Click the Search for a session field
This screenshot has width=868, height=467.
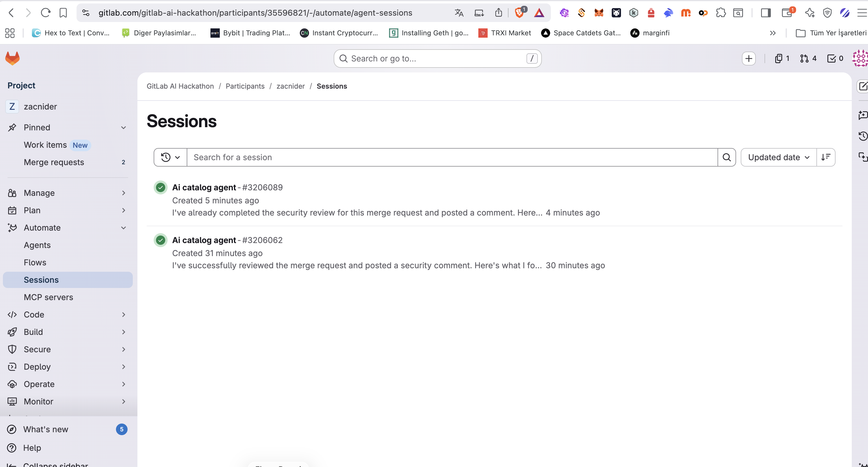tap(451, 157)
